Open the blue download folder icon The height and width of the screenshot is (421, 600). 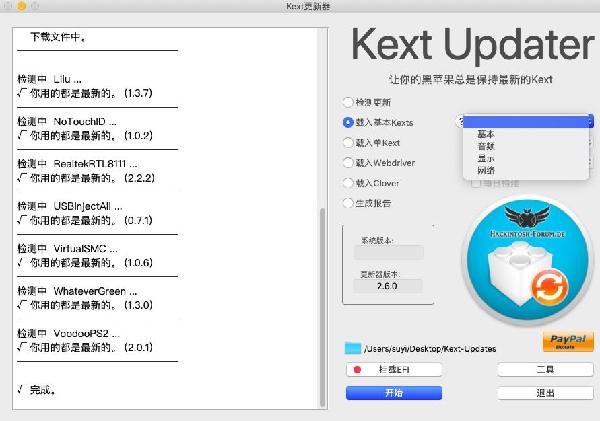click(x=352, y=348)
